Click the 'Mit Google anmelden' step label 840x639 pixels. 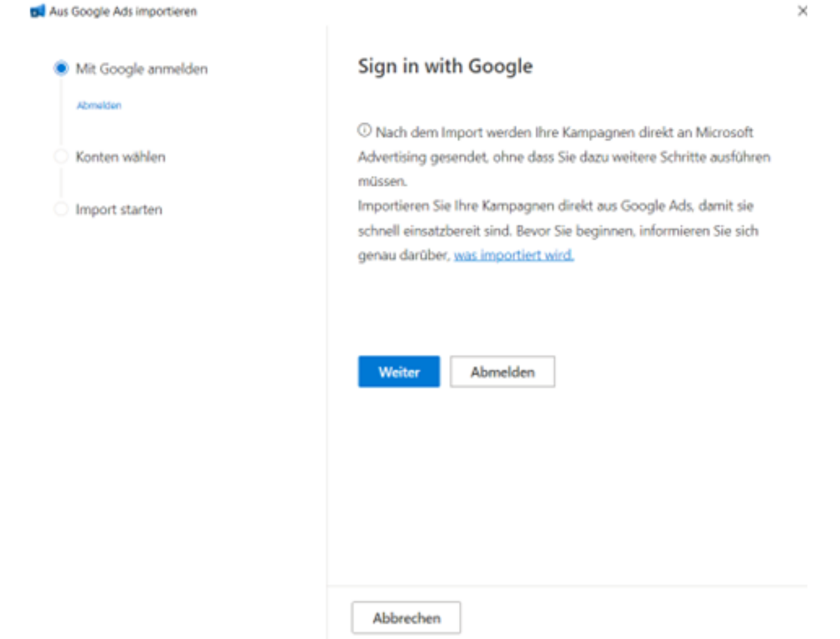pyautogui.click(x=141, y=69)
